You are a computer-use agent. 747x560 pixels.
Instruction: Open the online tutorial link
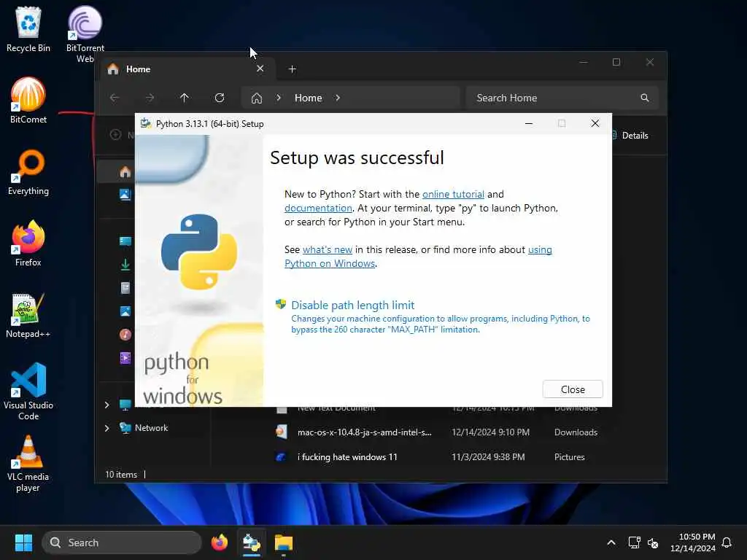453,194
